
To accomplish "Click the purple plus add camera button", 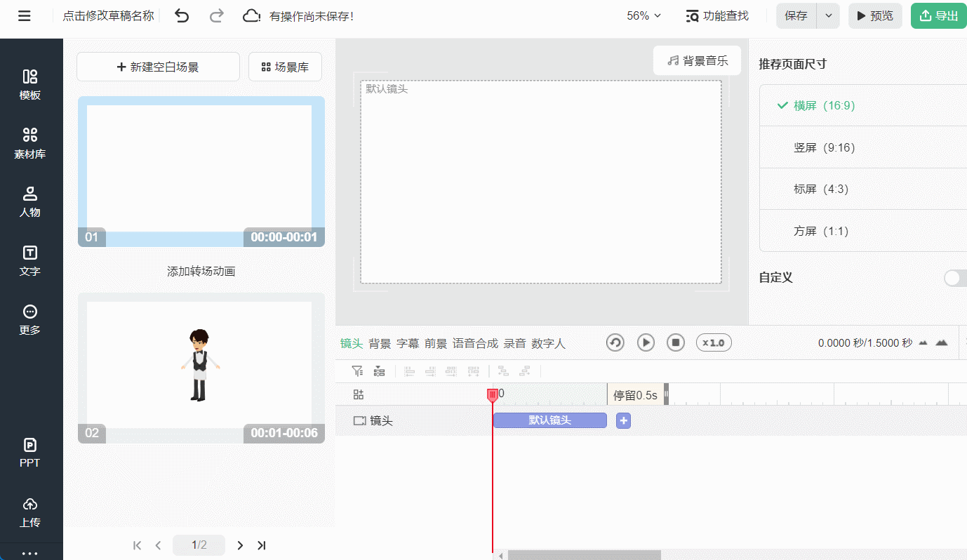I will pos(623,420).
